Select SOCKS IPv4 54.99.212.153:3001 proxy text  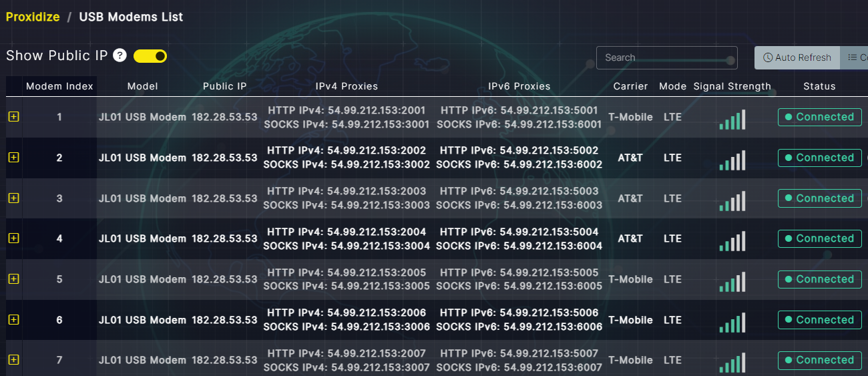[x=347, y=124]
